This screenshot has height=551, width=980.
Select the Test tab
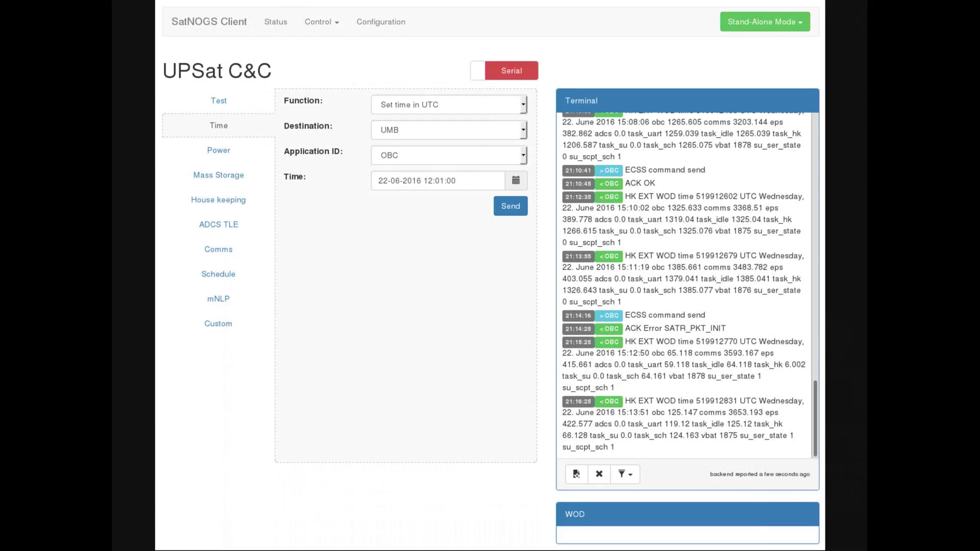tap(218, 101)
